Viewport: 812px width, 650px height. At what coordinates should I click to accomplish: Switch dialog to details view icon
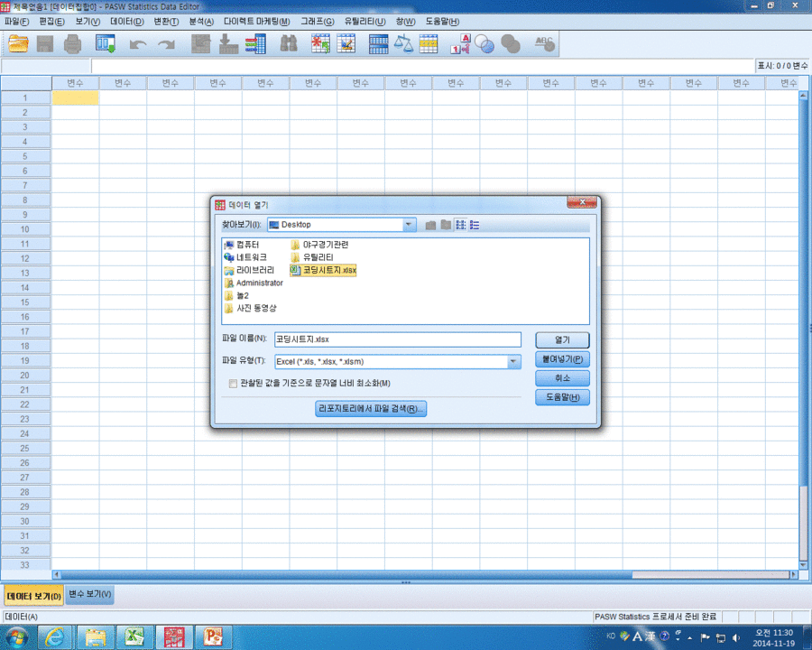[475, 225]
